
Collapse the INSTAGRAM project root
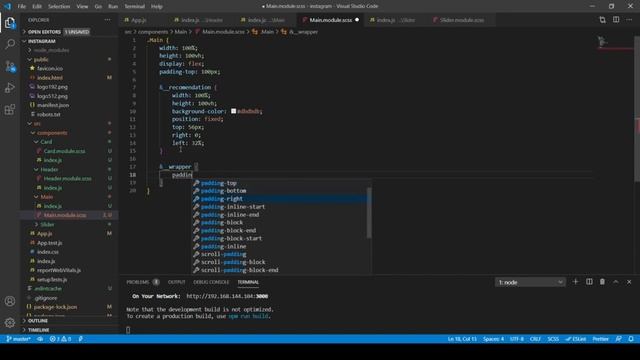[42, 41]
